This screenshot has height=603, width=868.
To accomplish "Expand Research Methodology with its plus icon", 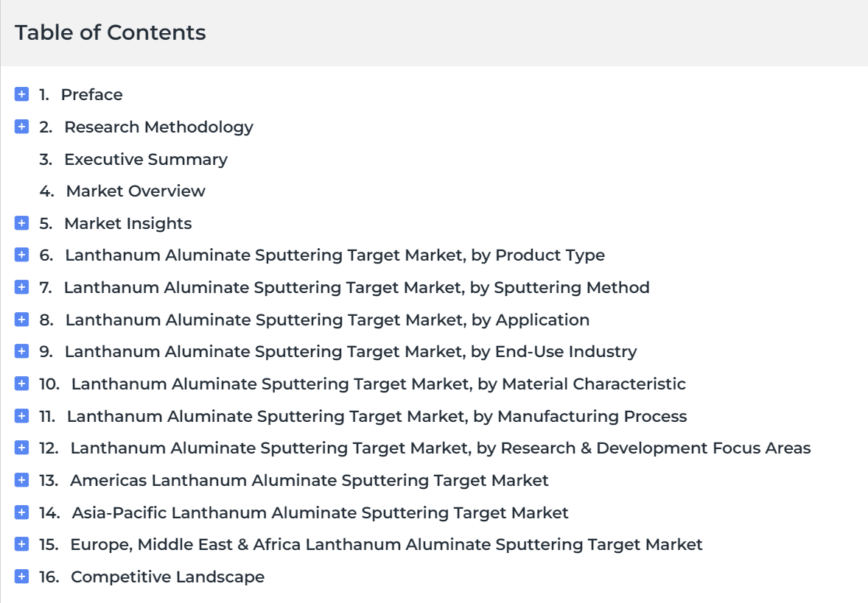I will (21, 127).
